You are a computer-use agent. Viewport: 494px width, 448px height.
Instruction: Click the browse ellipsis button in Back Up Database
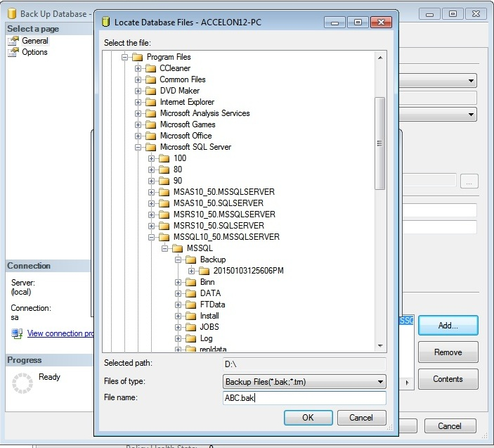[x=469, y=181]
